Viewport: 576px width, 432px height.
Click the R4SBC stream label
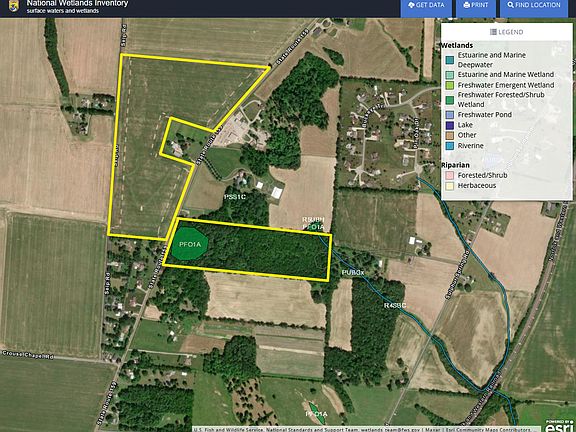pos(395,305)
